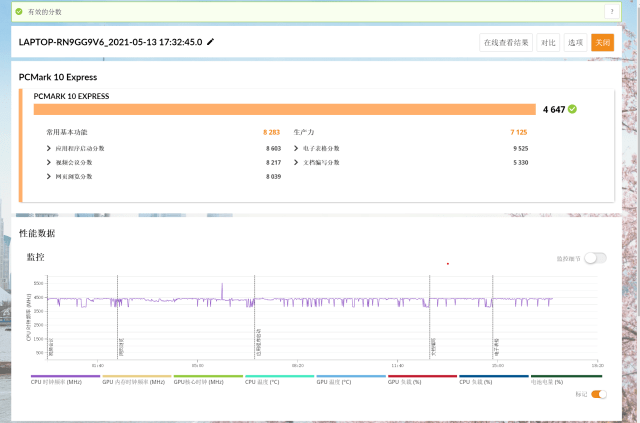This screenshot has width=640, height=423.
Task: Click the pencil icon to rename the result
Action: (x=210, y=42)
